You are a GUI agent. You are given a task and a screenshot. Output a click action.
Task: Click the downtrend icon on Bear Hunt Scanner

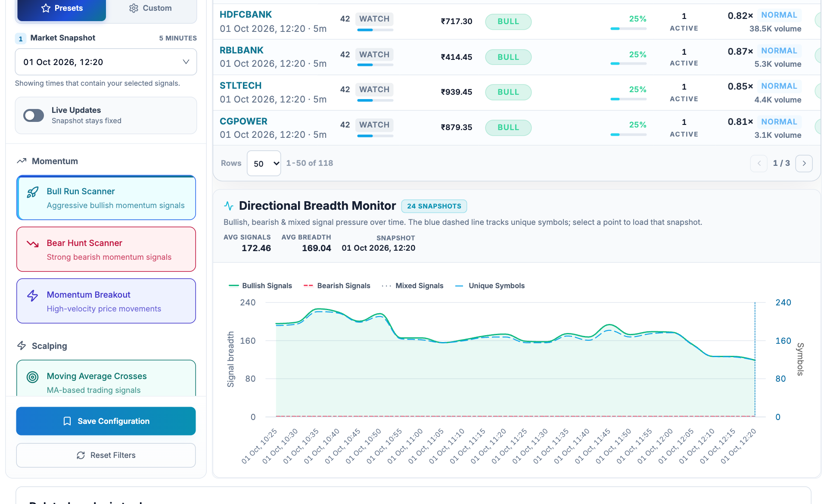click(x=33, y=244)
